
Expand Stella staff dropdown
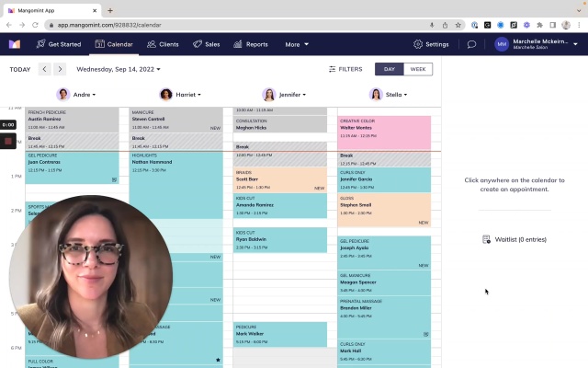click(x=388, y=95)
